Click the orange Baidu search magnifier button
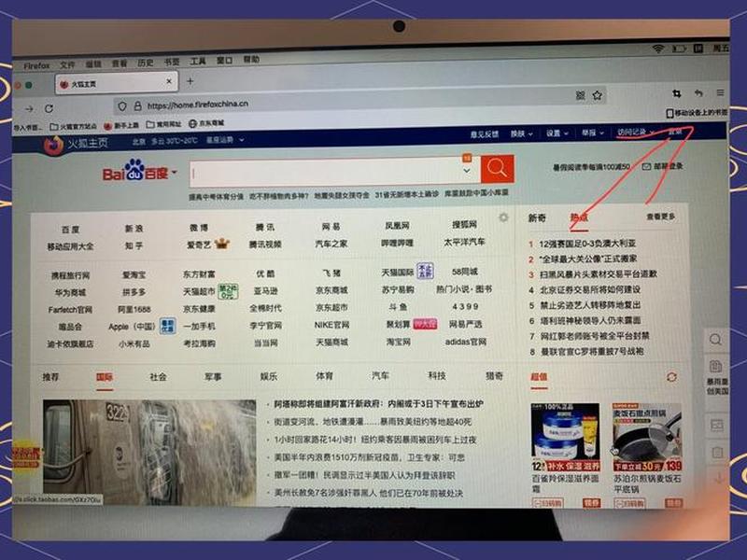 pyautogui.click(x=497, y=169)
